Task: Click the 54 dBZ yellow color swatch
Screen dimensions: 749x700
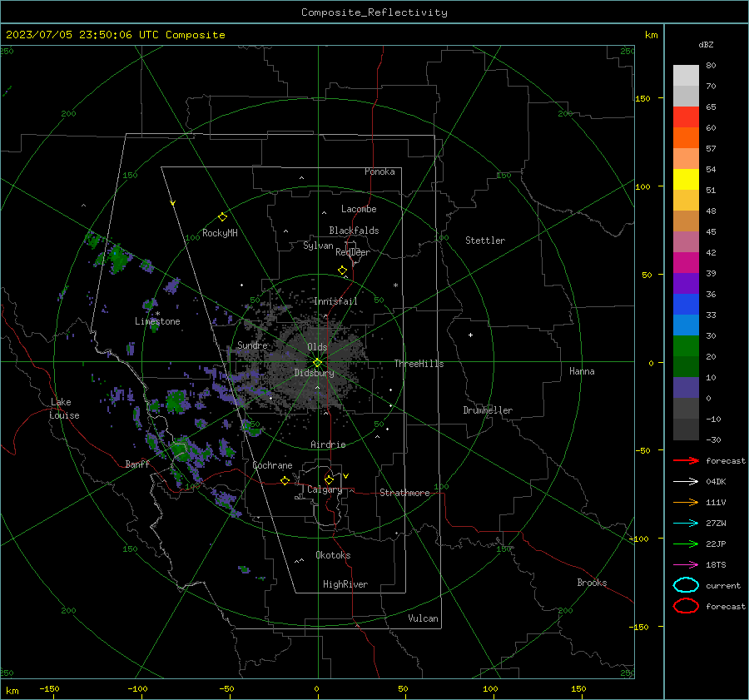Action: click(686, 180)
